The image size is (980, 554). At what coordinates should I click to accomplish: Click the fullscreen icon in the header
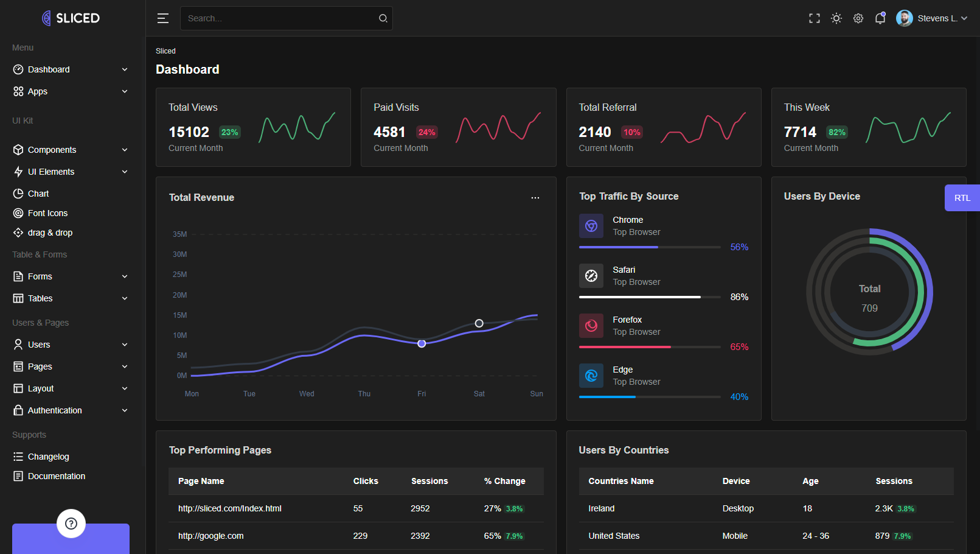(x=814, y=18)
